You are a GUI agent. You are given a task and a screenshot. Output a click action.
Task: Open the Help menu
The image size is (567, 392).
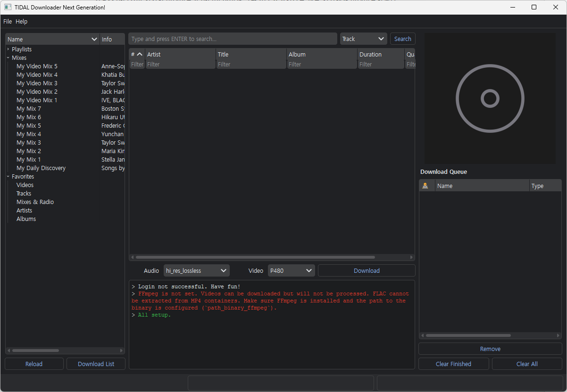click(x=22, y=21)
